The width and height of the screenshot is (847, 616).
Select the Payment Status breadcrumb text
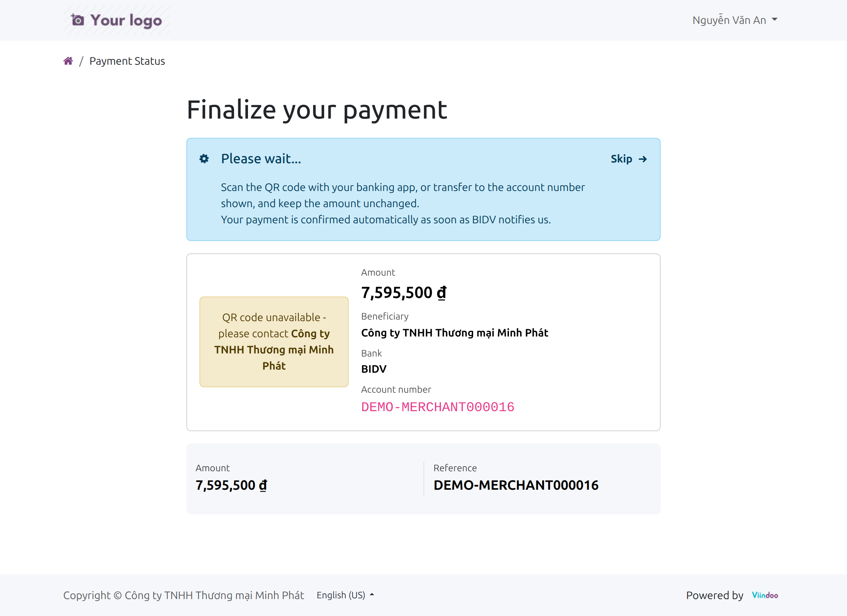(x=127, y=61)
